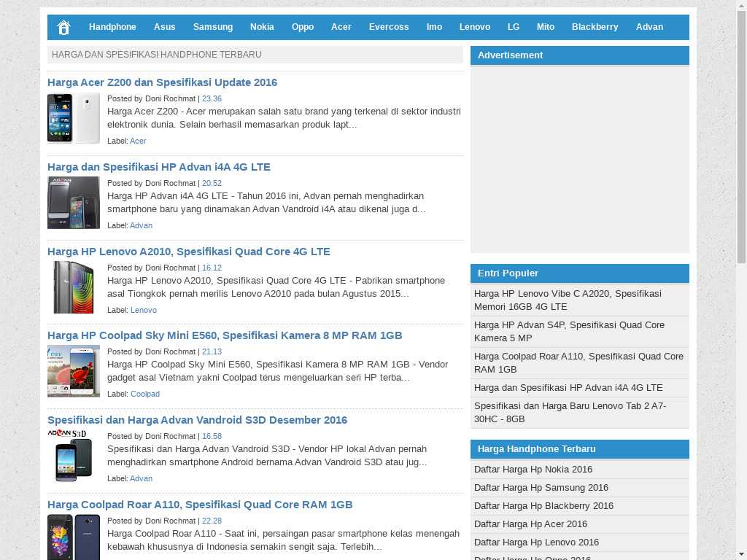Screen dimensions: 747x560
Task: Open headline 'Harga HP Lenovo A2010, Spesifikasi Quad Core'
Action: (x=189, y=252)
